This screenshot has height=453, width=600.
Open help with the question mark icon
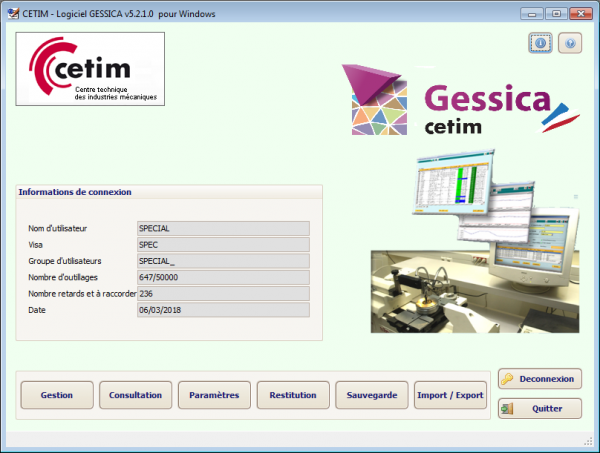[570, 43]
